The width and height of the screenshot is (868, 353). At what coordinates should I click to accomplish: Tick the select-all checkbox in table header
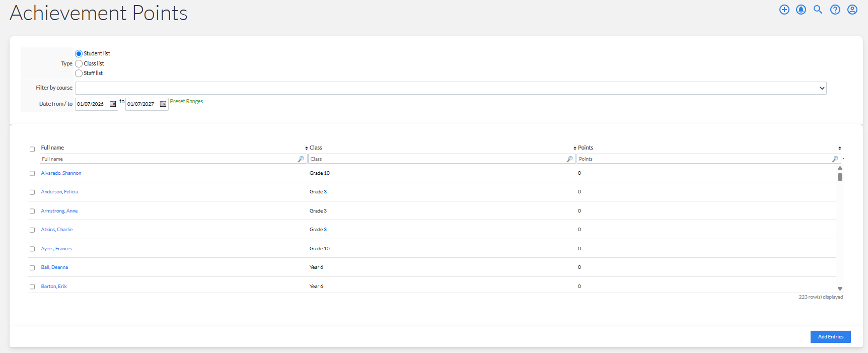32,150
